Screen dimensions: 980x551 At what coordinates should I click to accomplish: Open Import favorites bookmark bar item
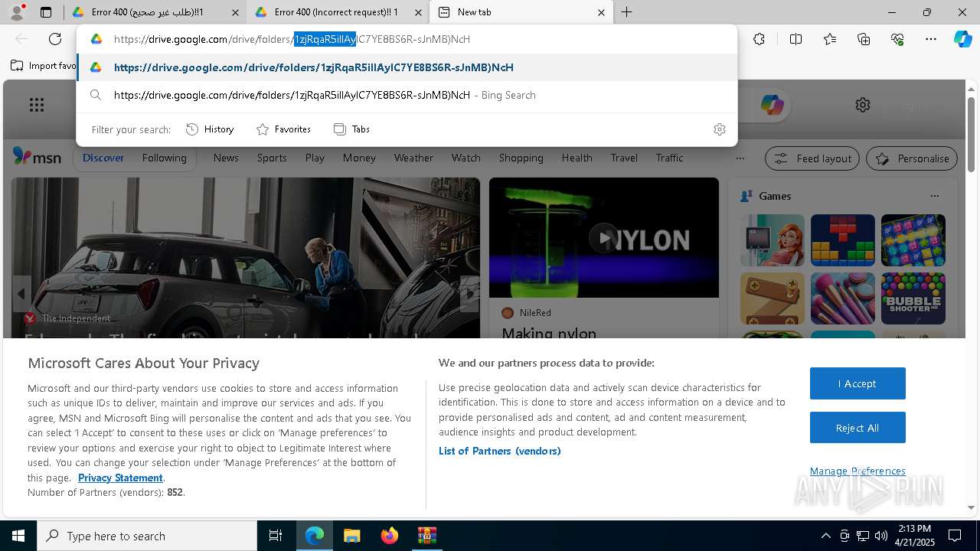coord(44,66)
